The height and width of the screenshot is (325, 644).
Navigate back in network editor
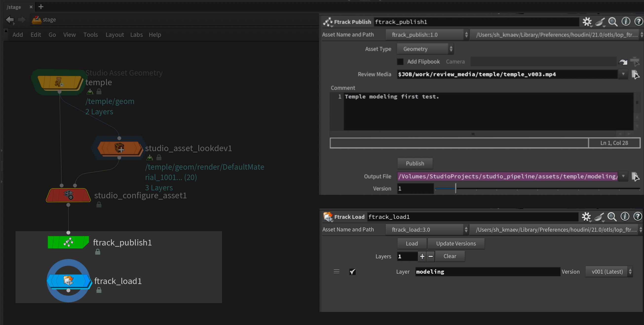pos(10,20)
